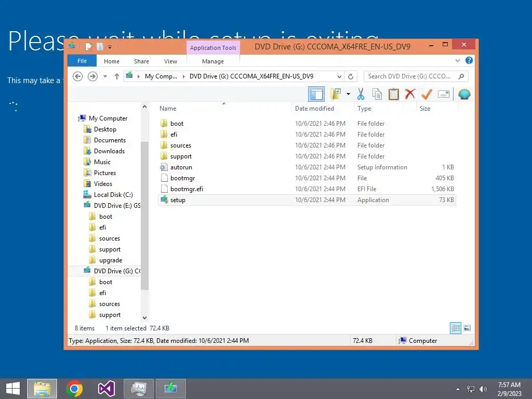Image resolution: width=532 pixels, height=399 pixels.
Task: Open the File menu tab
Action: pos(82,61)
